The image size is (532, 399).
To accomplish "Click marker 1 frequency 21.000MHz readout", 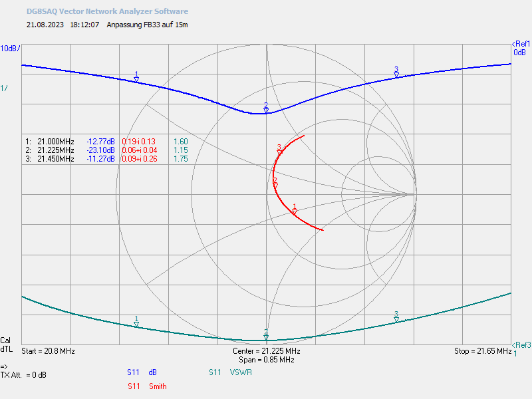I will pos(56,142).
